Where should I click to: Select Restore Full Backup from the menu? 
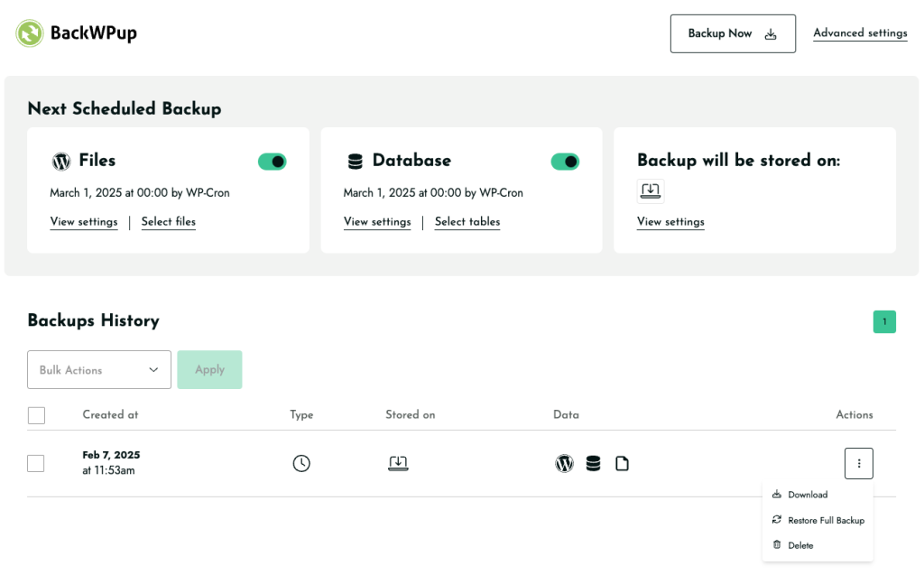click(x=826, y=520)
